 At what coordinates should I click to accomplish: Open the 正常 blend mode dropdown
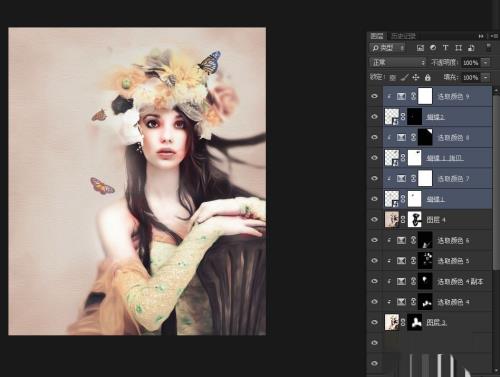pyautogui.click(x=398, y=62)
